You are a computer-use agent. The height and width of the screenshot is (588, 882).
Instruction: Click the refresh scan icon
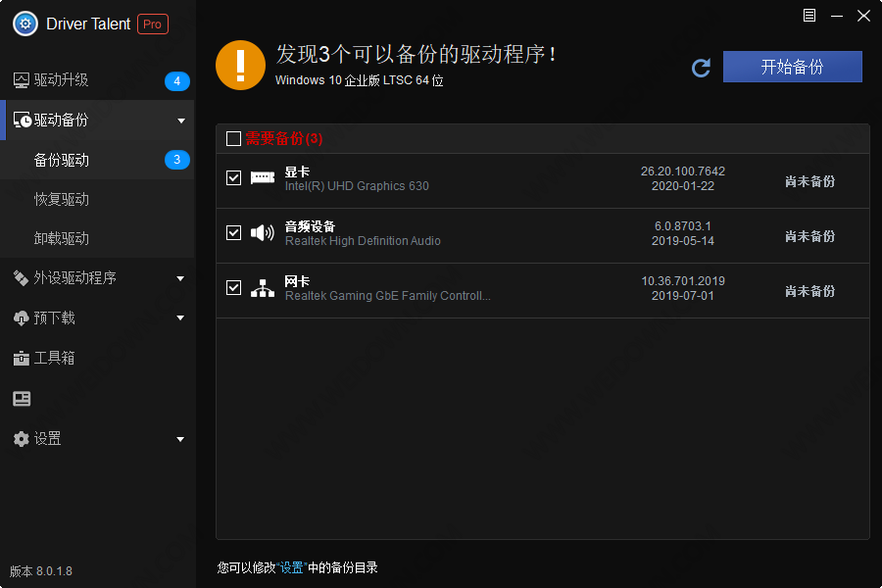[x=701, y=68]
